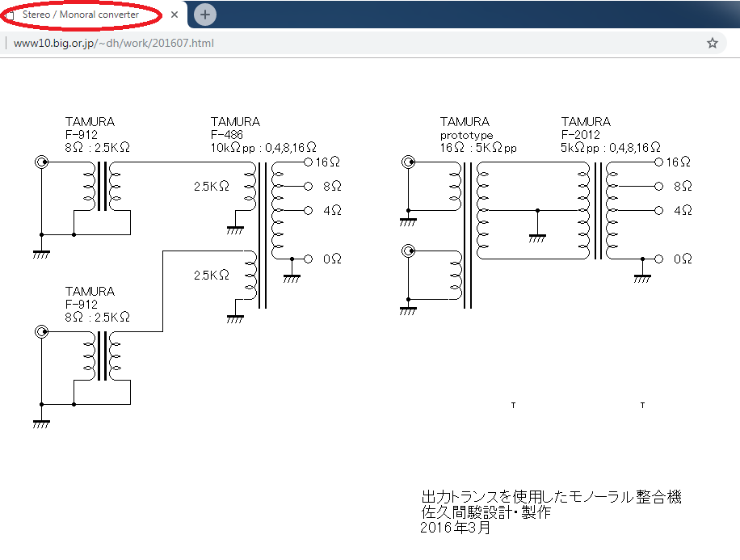Click the center-tap ground symbol between prototype and F-2012
Image resolution: width=740 pixels, height=560 pixels.
point(537,238)
